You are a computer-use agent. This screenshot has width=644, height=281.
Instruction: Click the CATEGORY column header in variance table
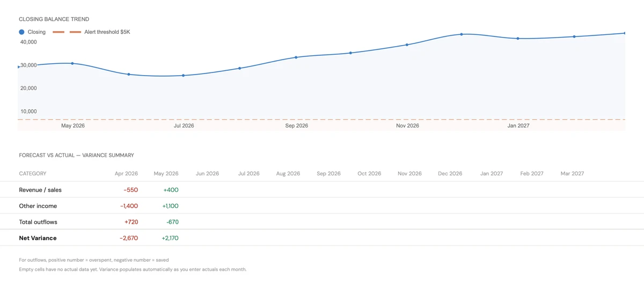(33, 174)
